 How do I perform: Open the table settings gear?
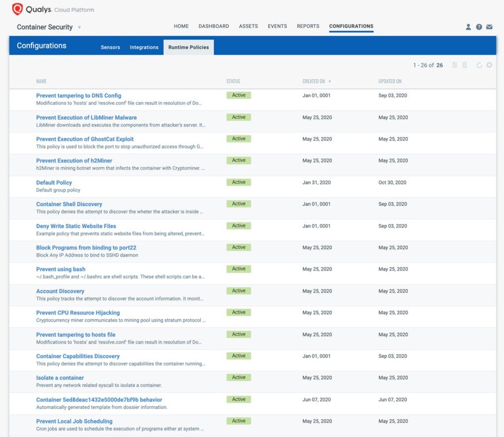(x=489, y=65)
